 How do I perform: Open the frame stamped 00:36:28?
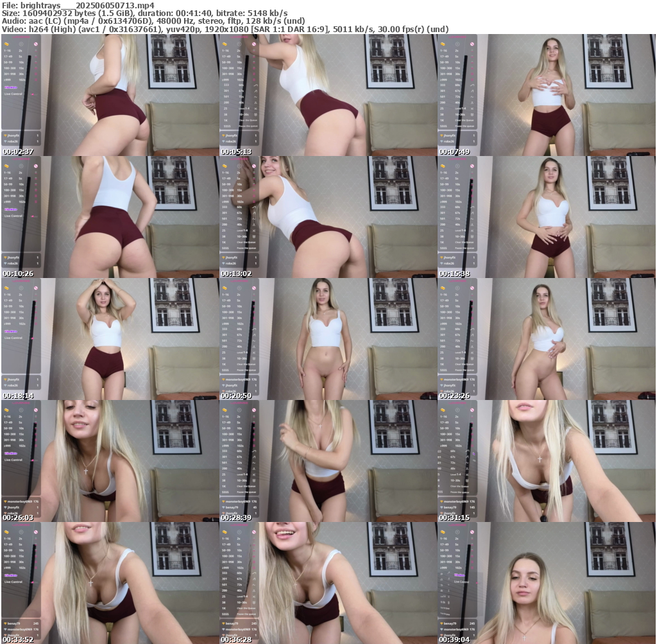[328, 583]
